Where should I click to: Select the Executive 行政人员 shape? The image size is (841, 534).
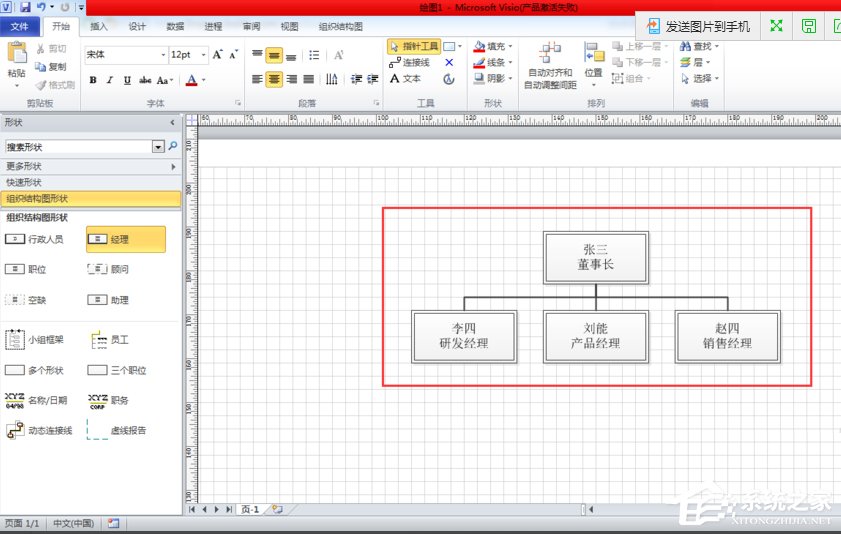[x=34, y=239]
